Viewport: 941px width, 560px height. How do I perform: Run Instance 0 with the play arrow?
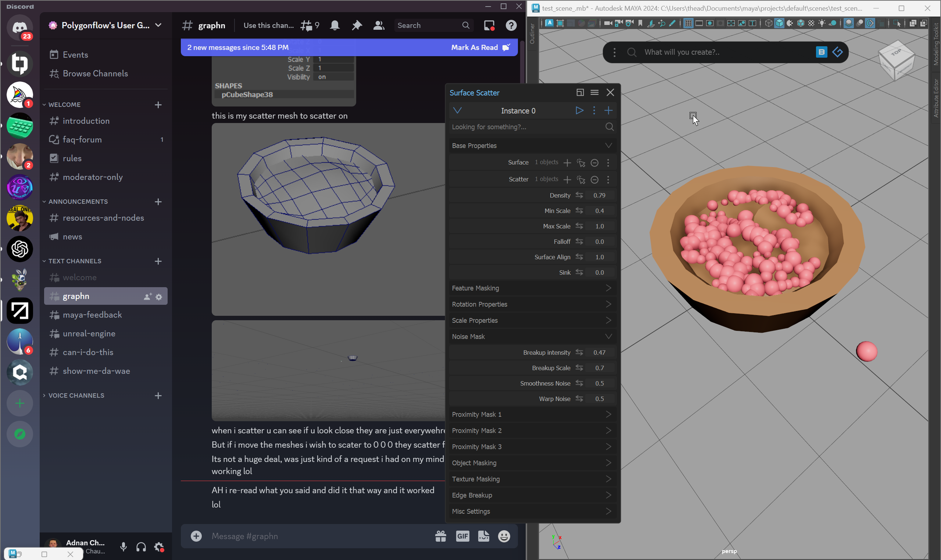(x=579, y=110)
